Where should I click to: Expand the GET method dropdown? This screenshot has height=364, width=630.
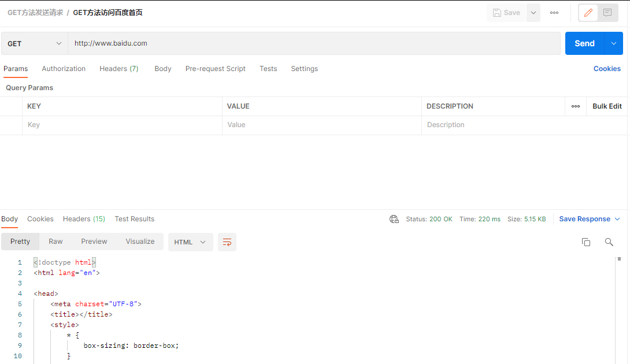pyautogui.click(x=34, y=43)
